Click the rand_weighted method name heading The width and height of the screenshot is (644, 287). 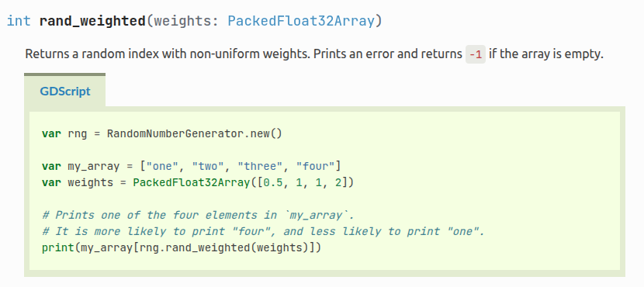(x=92, y=21)
